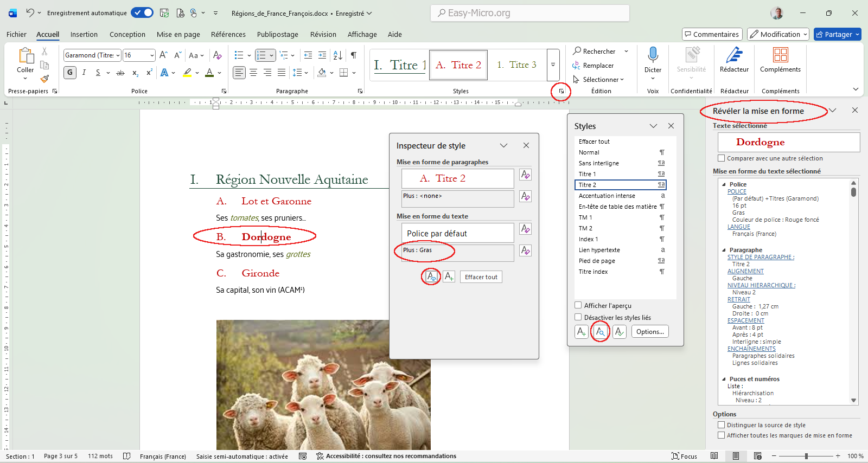Open the Insertion ribbon tab
This screenshot has height=463, width=868.
point(84,34)
